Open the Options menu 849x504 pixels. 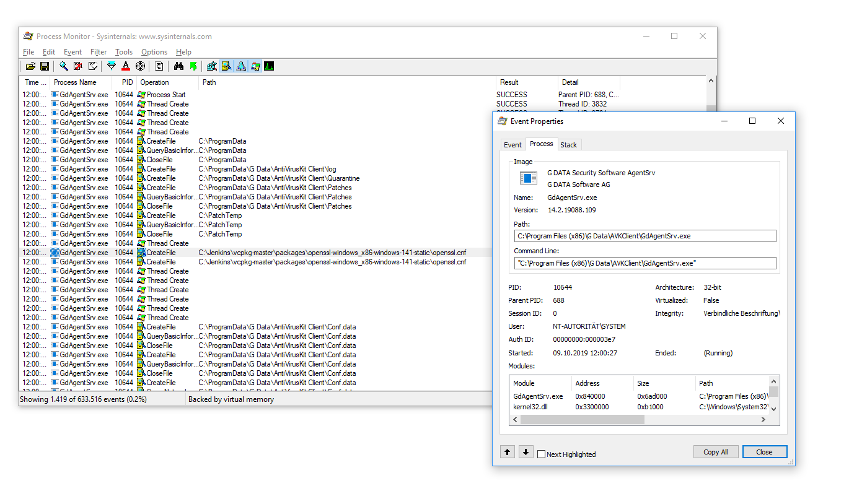point(154,52)
